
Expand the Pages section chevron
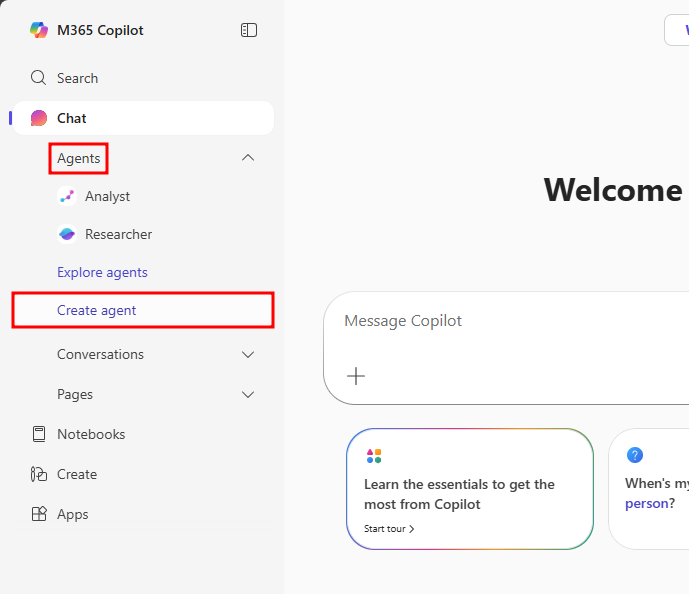pos(249,394)
